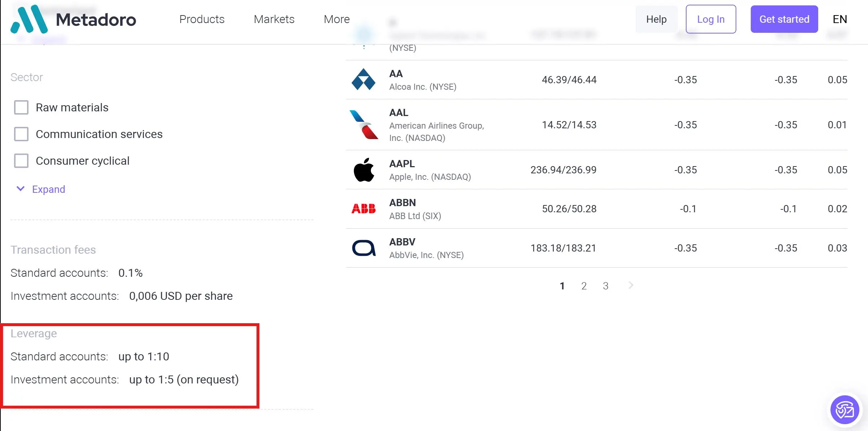This screenshot has height=431, width=868.
Task: Click the American Airlines logo
Action: click(364, 125)
